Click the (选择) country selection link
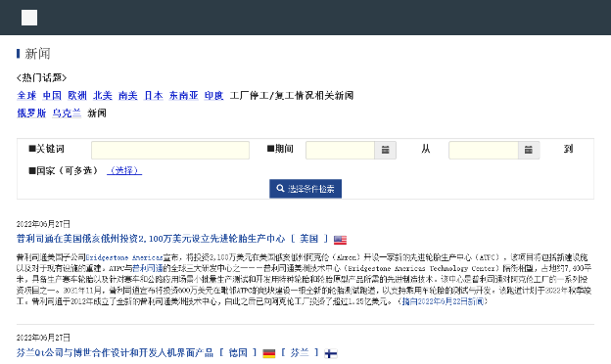This screenshot has width=611, height=364. pos(124,170)
